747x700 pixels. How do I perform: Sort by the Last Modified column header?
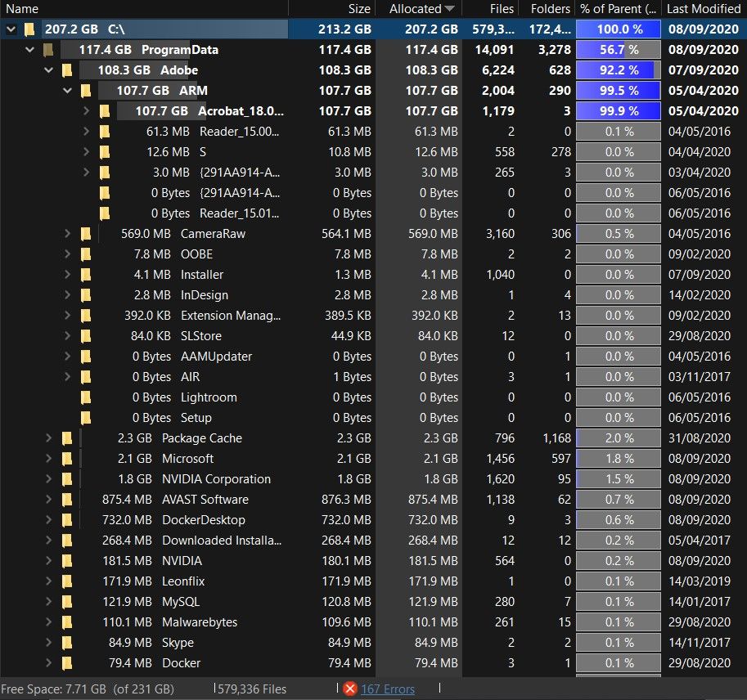click(x=704, y=8)
